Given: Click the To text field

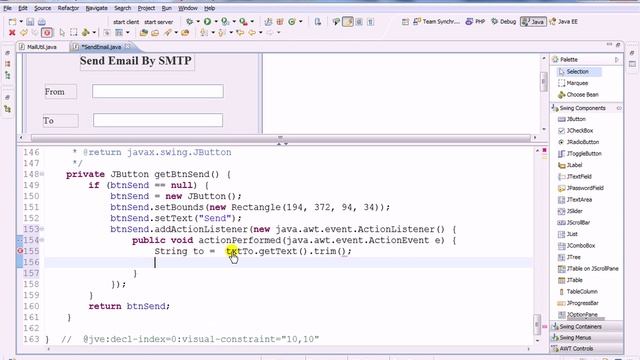Looking at the screenshot, I should coord(158,120).
